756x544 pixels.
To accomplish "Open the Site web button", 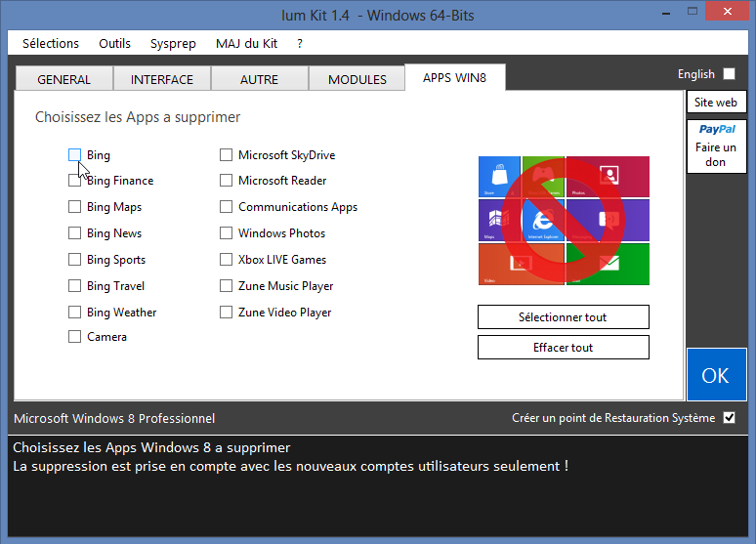I will [x=716, y=103].
